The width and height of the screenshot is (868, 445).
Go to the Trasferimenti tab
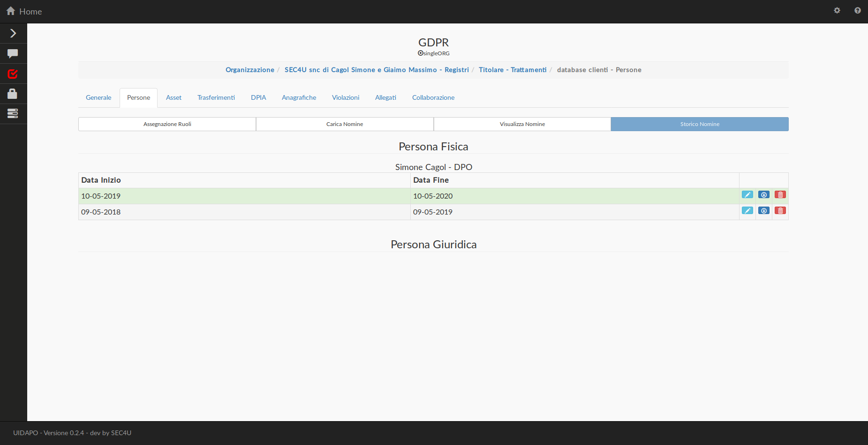pos(216,97)
